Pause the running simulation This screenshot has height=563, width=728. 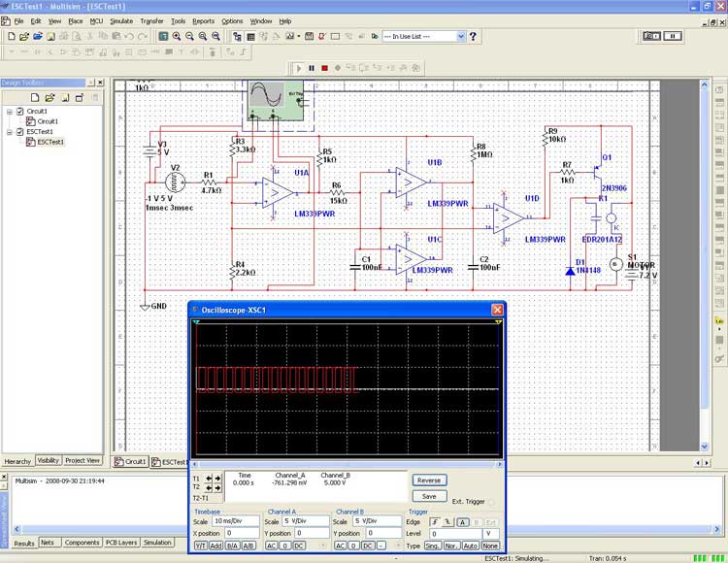point(312,68)
